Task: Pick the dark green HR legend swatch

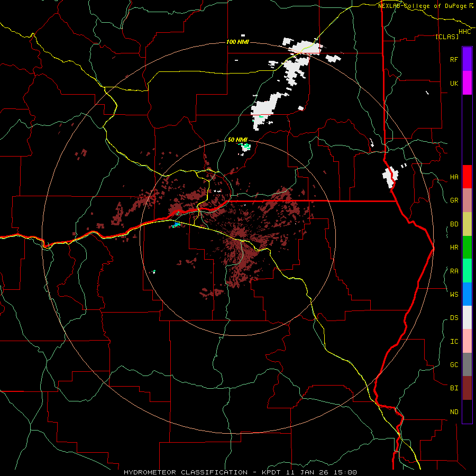Action: tap(467, 247)
